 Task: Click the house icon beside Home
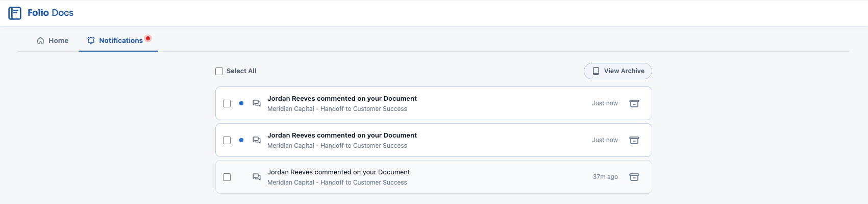pos(40,40)
